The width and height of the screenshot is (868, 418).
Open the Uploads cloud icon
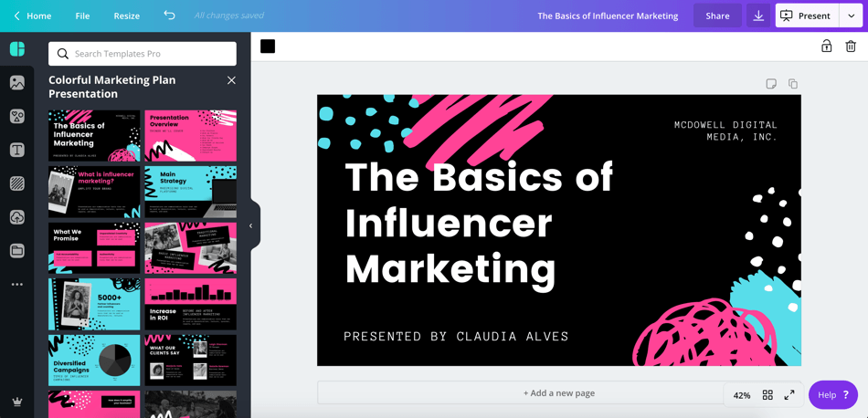[x=17, y=217]
